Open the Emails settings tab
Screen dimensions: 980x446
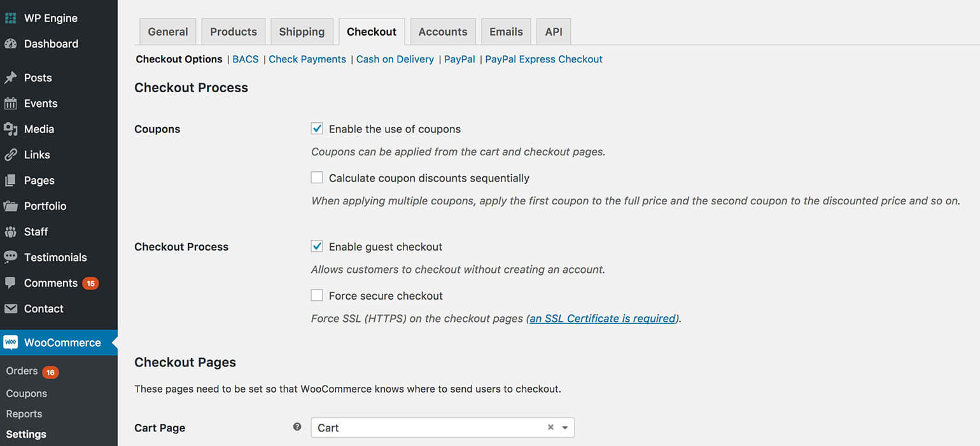click(506, 31)
